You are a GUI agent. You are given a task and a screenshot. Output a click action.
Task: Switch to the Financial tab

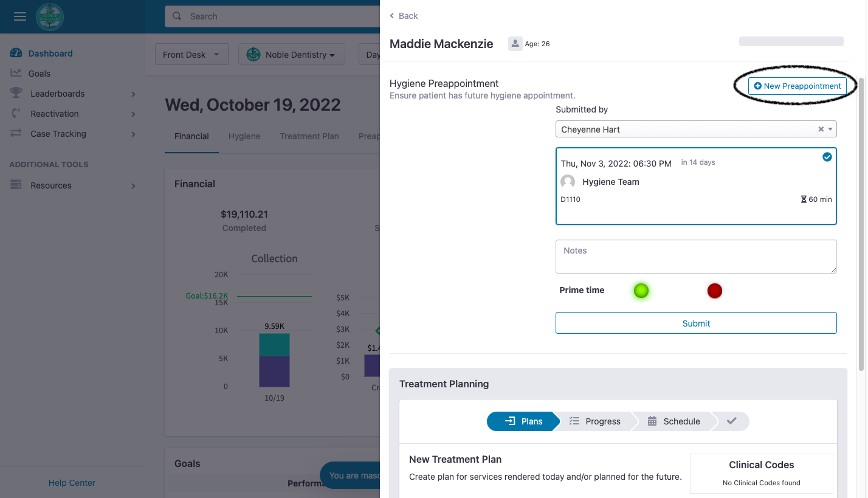coord(191,136)
